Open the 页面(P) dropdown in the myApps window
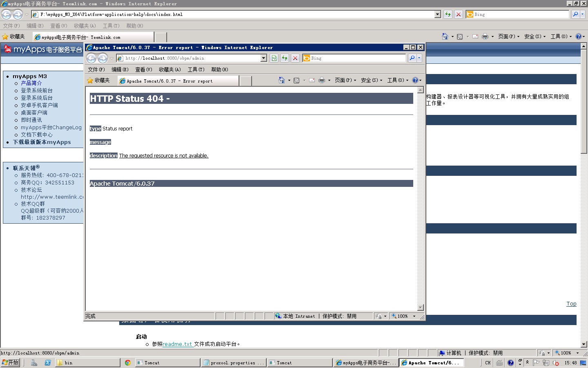This screenshot has height=368, width=588. (509, 36)
